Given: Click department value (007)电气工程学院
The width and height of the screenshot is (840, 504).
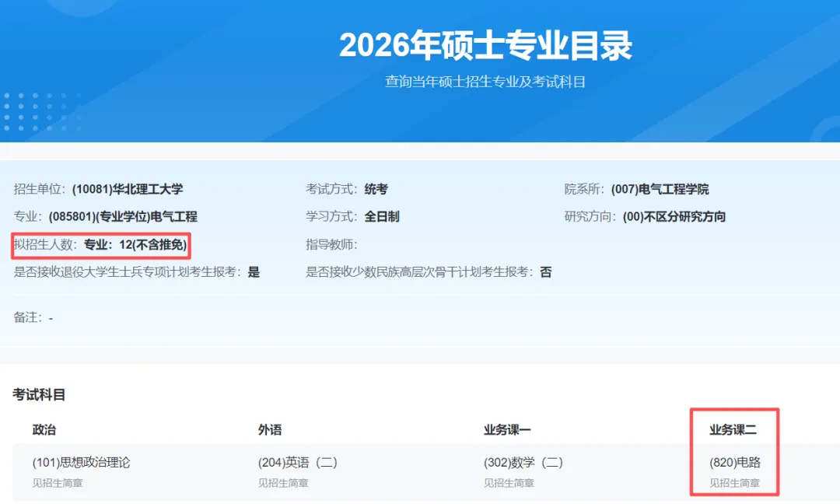Looking at the screenshot, I should 660,189.
